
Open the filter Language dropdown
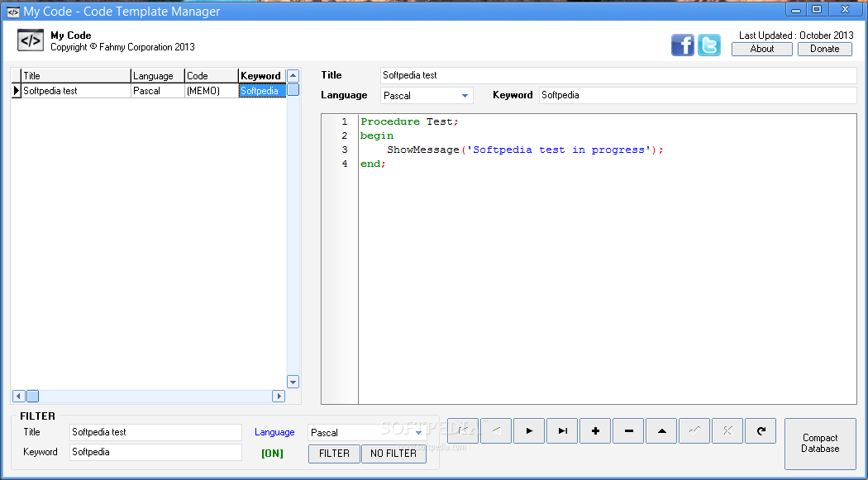click(419, 432)
